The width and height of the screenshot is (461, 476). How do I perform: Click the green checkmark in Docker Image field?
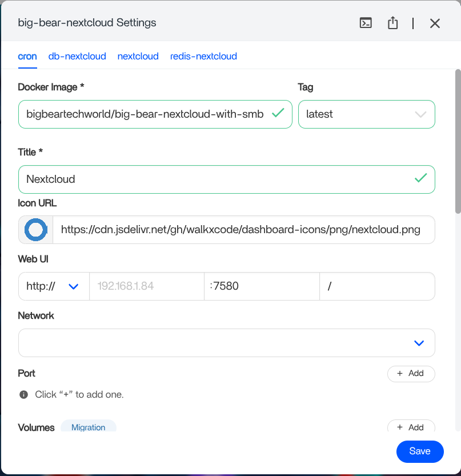click(x=278, y=113)
